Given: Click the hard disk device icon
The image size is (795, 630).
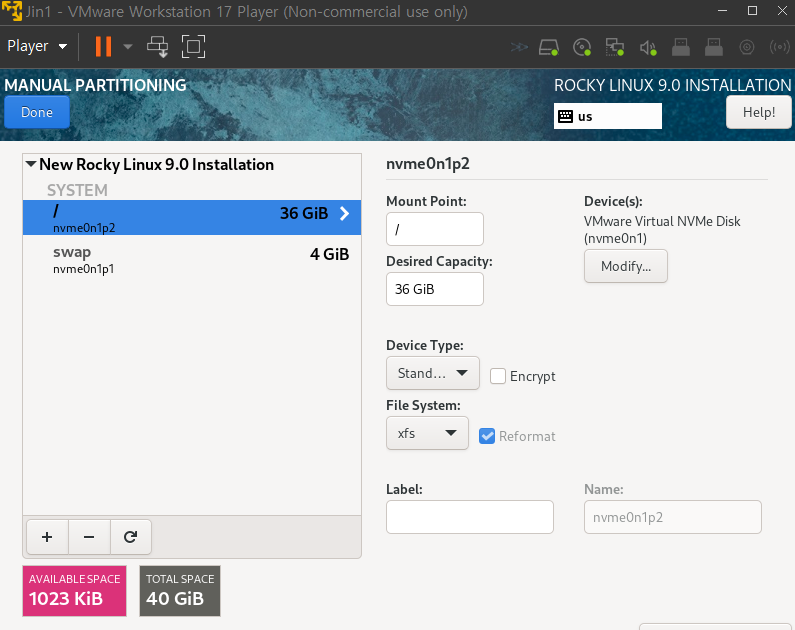Looking at the screenshot, I should (549, 48).
